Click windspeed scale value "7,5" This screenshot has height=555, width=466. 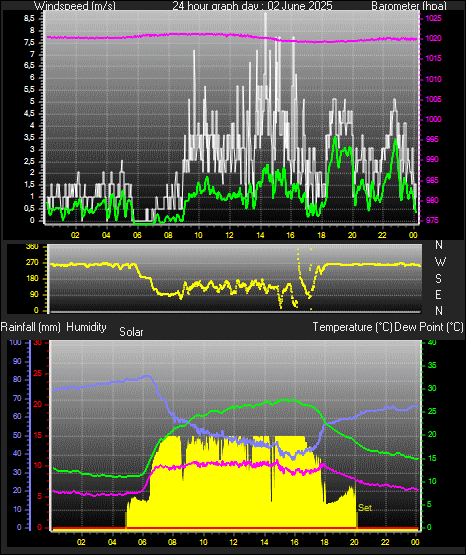click(x=29, y=42)
